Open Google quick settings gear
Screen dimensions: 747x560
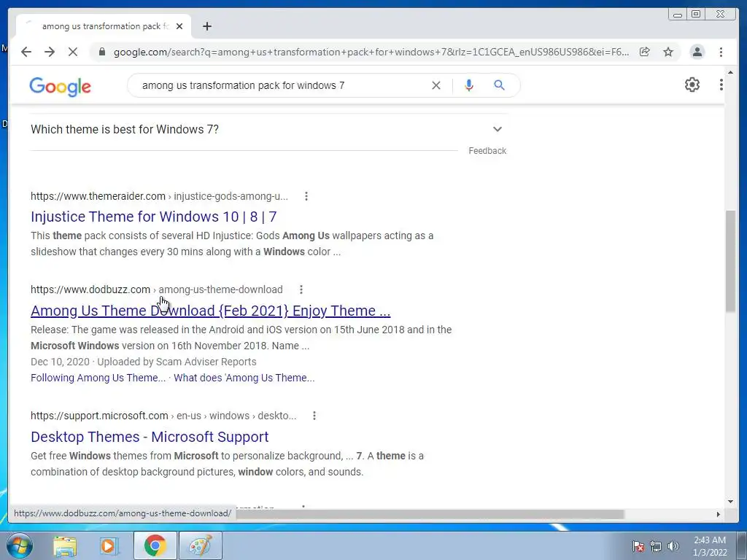(x=692, y=85)
